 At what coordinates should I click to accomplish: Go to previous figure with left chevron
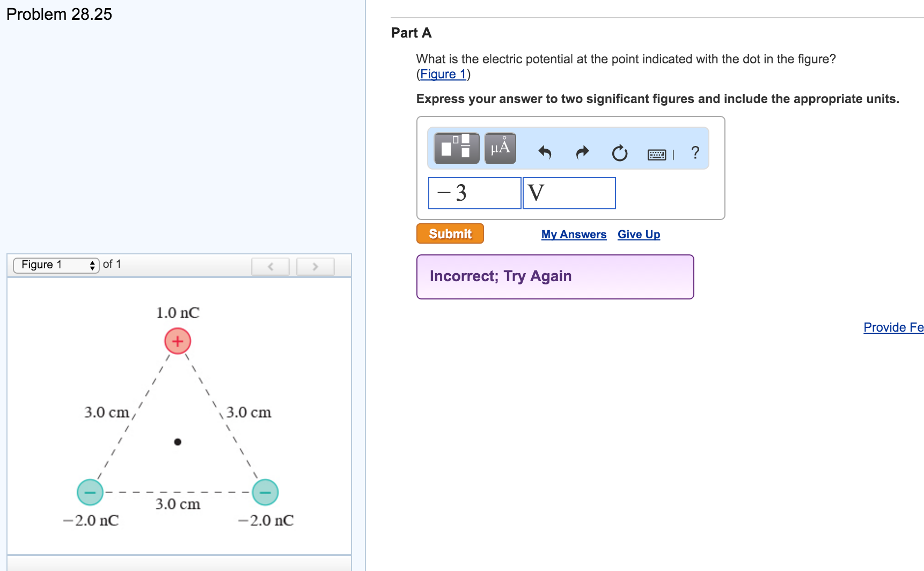coord(271,266)
